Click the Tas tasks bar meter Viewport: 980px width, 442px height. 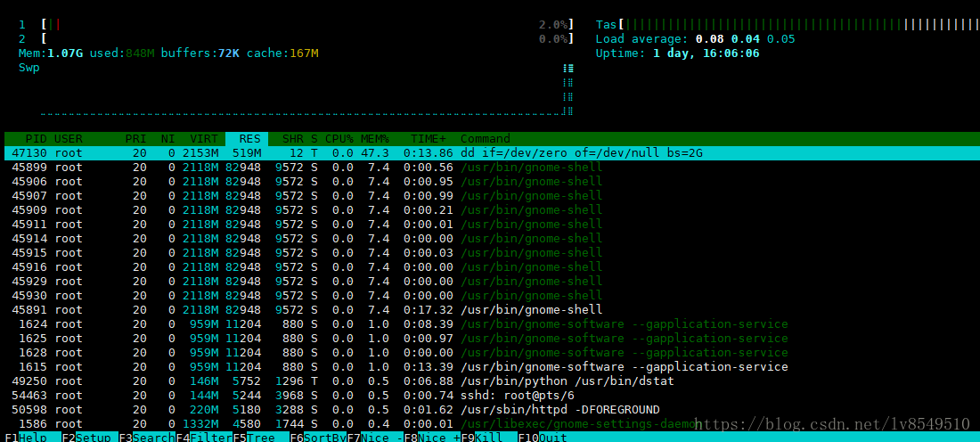[x=788, y=25]
